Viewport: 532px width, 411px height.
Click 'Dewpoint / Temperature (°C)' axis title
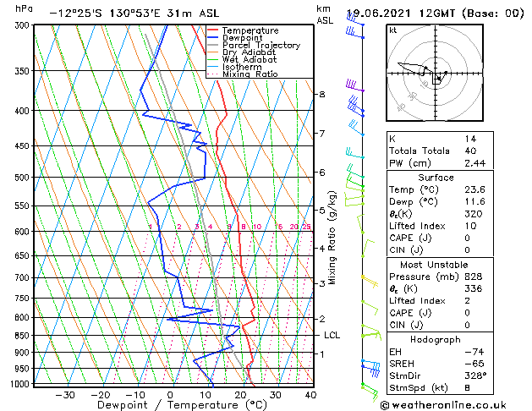(182, 405)
